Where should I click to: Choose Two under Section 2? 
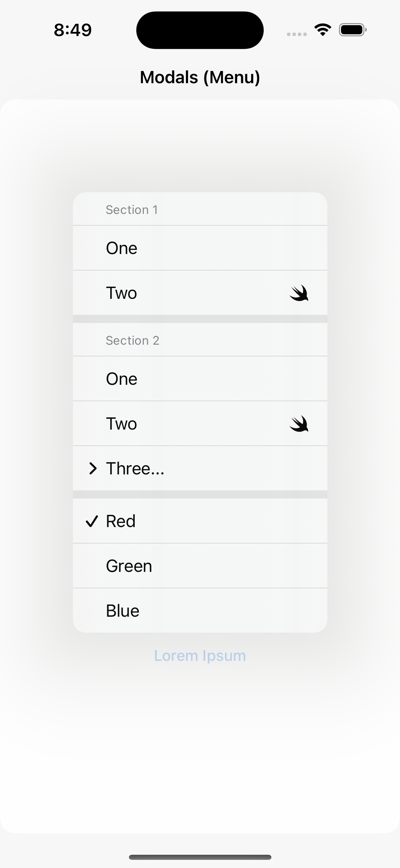[200, 423]
